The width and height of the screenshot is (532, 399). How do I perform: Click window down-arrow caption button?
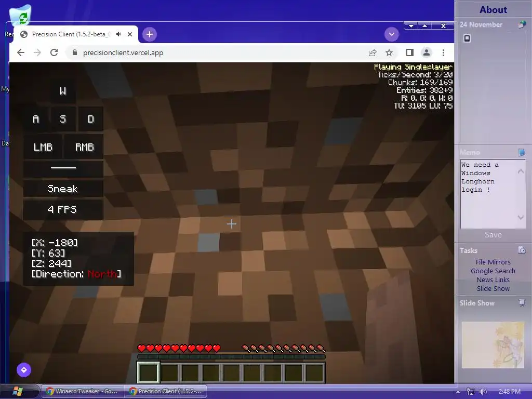[411, 26]
